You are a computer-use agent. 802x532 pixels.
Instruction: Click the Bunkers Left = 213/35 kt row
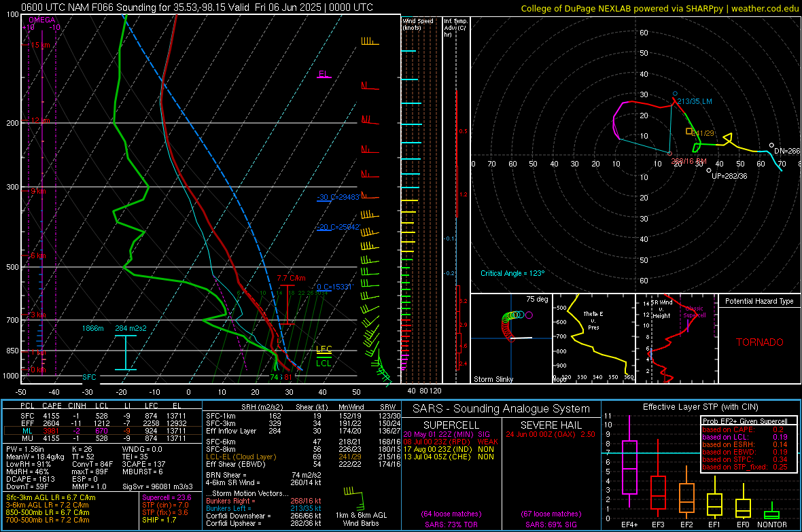click(x=264, y=508)
